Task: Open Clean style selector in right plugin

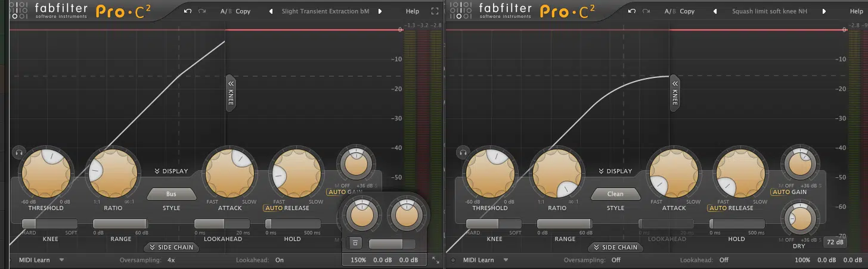Action: pyautogui.click(x=615, y=194)
